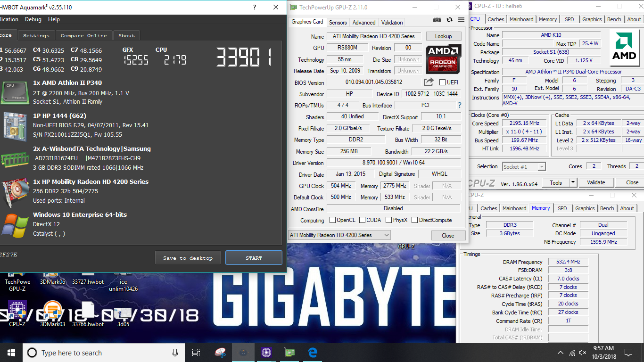Click the GPU-Z Close button
Screen dimensions: 644x362
[x=448, y=236]
